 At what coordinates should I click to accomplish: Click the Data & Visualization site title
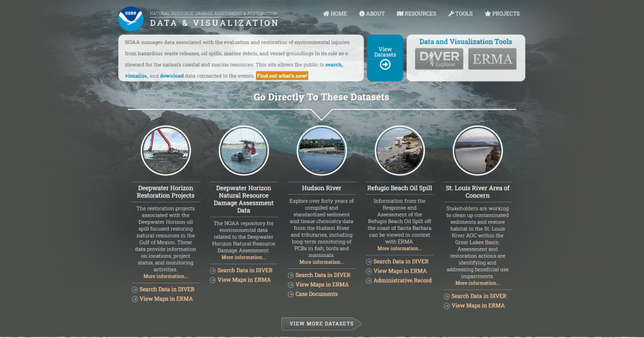(214, 23)
